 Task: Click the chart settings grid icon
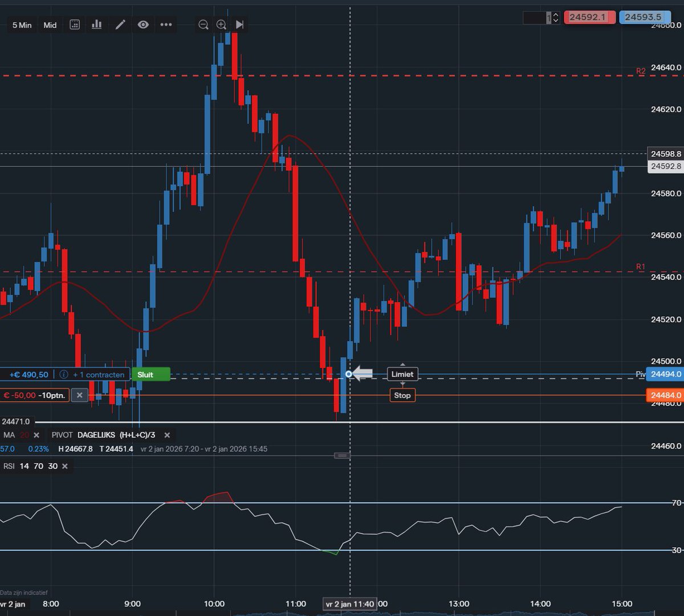tap(74, 25)
